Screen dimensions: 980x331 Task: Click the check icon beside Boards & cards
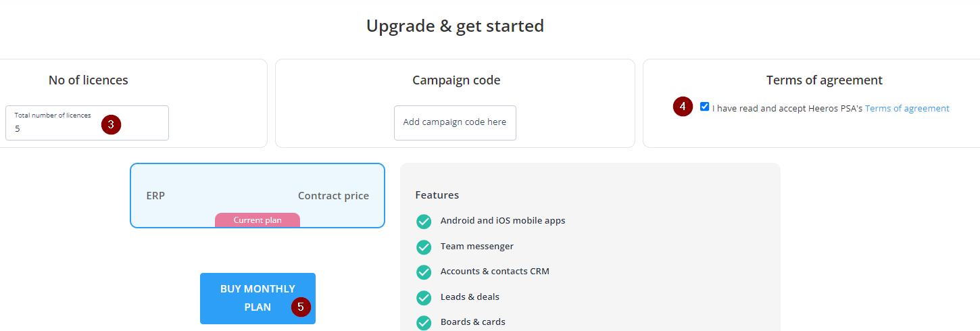click(424, 323)
